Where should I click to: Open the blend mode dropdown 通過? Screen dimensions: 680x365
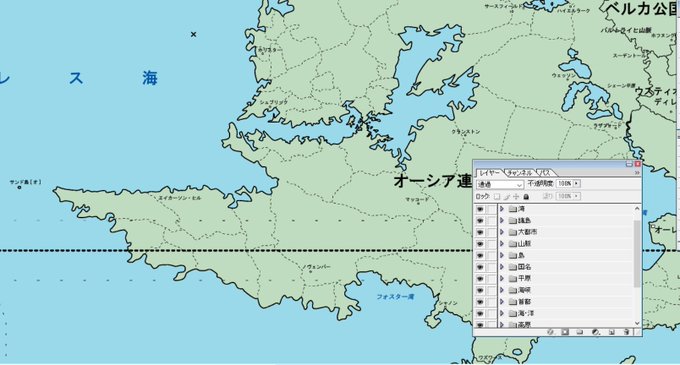click(500, 185)
